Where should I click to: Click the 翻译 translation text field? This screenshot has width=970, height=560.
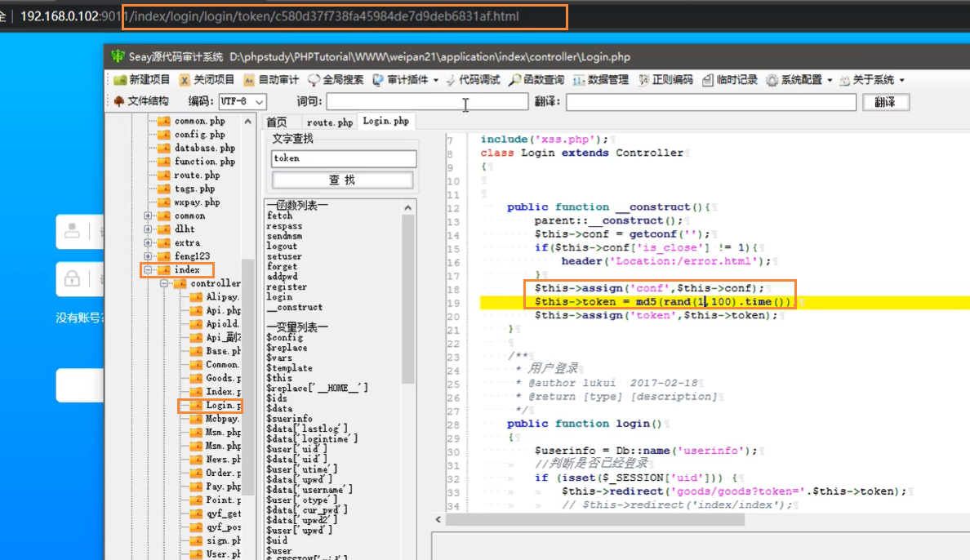[711, 102]
